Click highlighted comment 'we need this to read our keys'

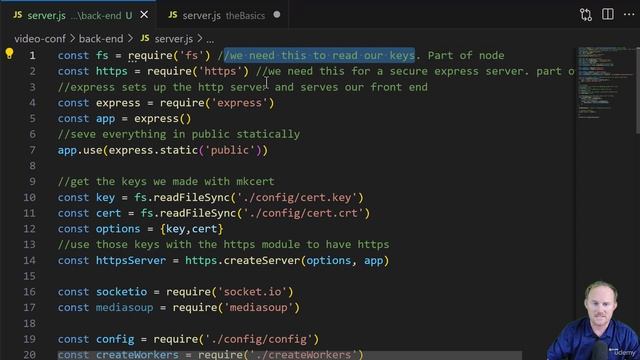click(x=319, y=56)
